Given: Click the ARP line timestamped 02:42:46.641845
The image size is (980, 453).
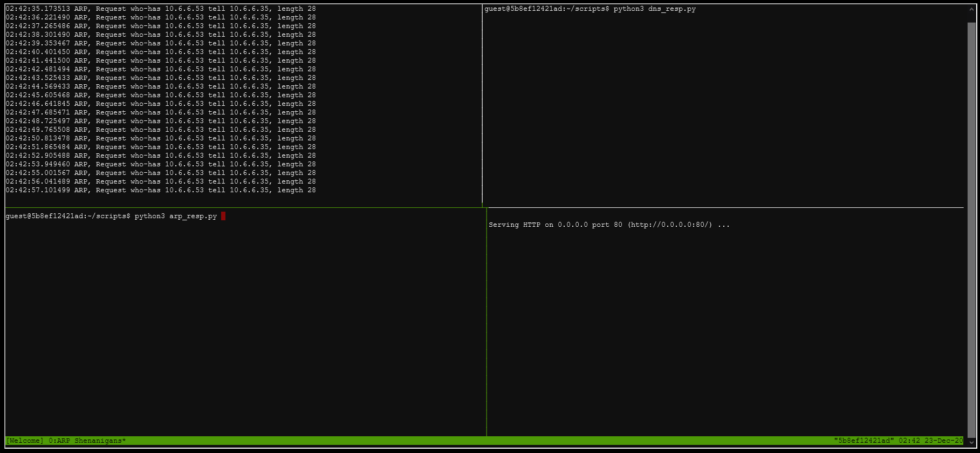Looking at the screenshot, I should click(x=161, y=104).
